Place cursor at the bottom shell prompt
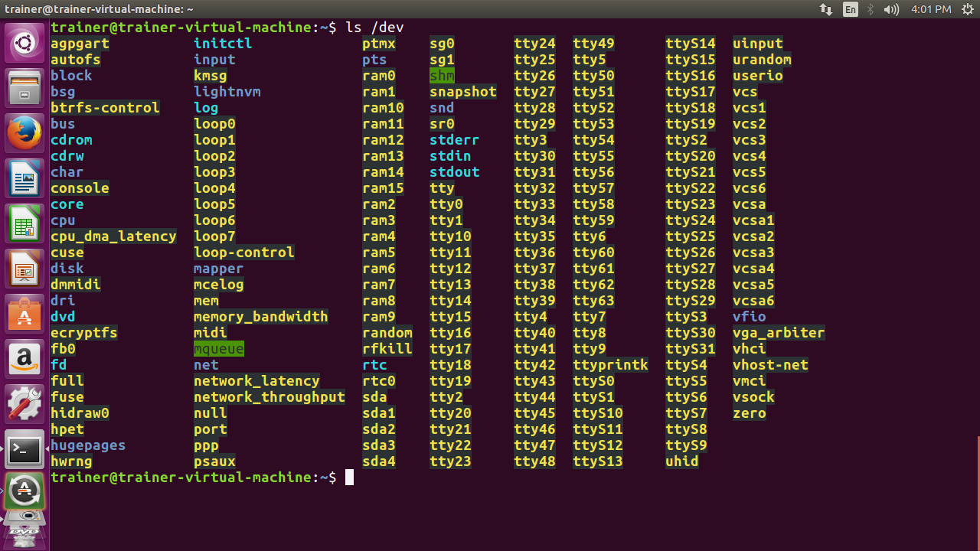 pyautogui.click(x=349, y=478)
